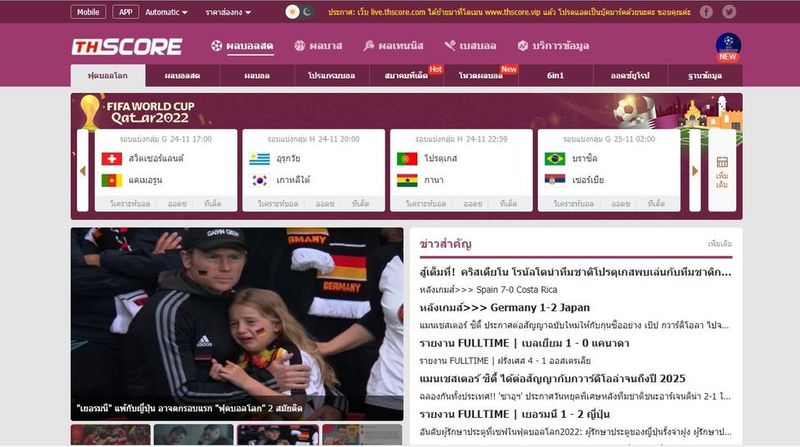Open the calendar schedule icon

coord(722,162)
